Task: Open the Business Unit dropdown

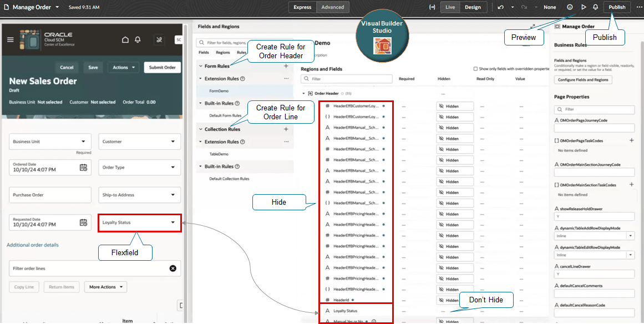Action: click(x=50, y=141)
